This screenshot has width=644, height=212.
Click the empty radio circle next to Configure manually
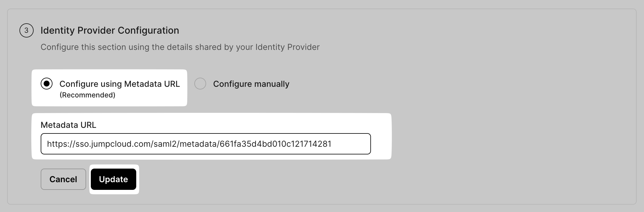(201, 84)
